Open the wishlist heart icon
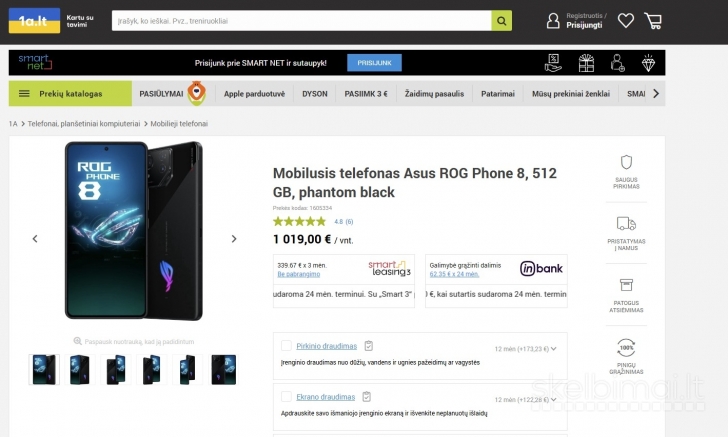Screen dimensions: 728x437 pyautogui.click(x=626, y=21)
